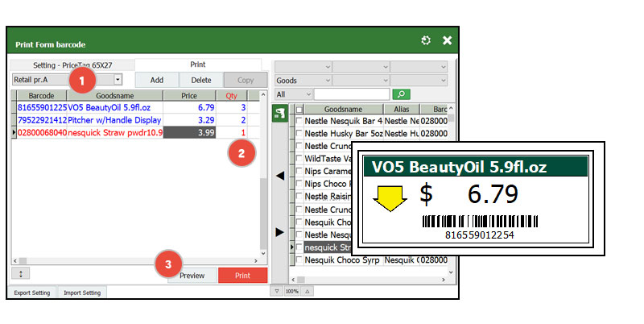Click the down arrow of print list vertical scrollbar
Image resolution: width=644 pixels, height=324 pixels.
[x=263, y=253]
